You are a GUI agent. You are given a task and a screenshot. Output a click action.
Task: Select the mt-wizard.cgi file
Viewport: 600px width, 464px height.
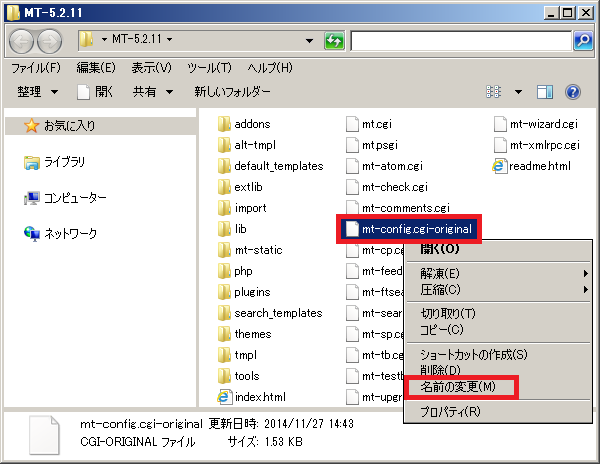point(536,124)
